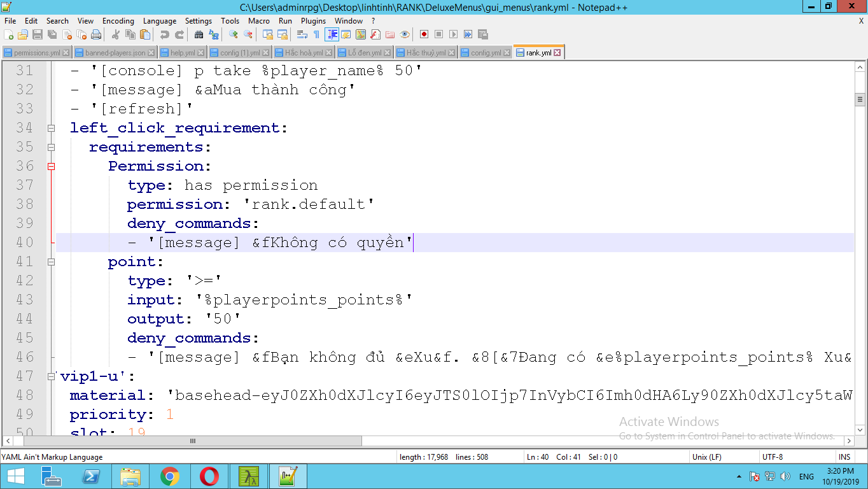Toggle Show All Characters pilcrow icon
868x489 pixels.
coord(316,34)
